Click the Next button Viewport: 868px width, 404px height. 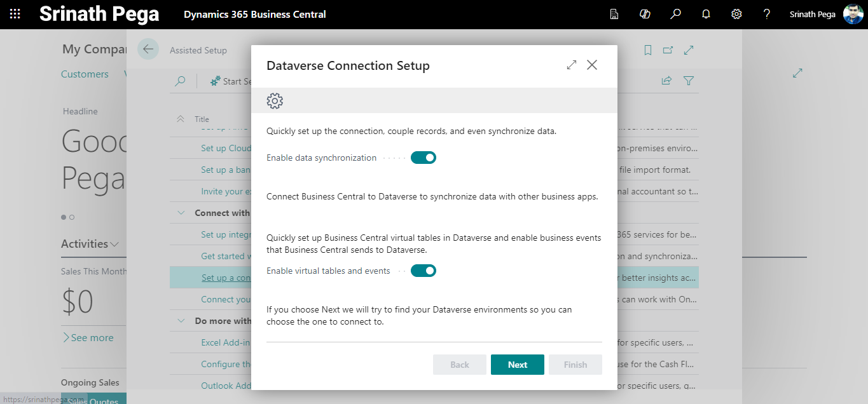click(x=517, y=365)
